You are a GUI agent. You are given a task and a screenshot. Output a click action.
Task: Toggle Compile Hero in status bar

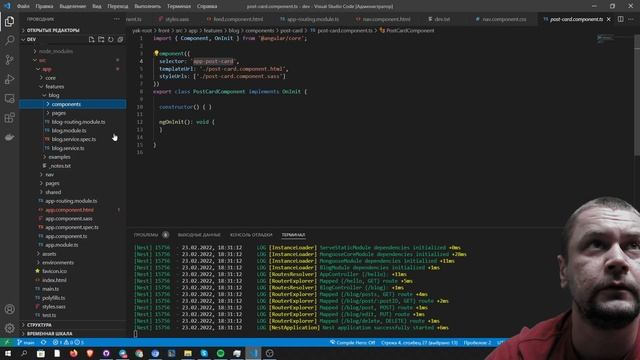point(353,342)
